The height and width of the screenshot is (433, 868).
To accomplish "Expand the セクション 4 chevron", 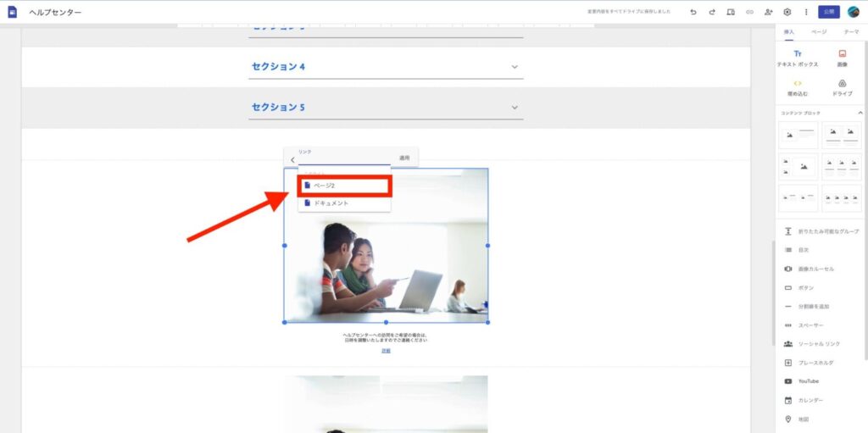I will coord(515,67).
